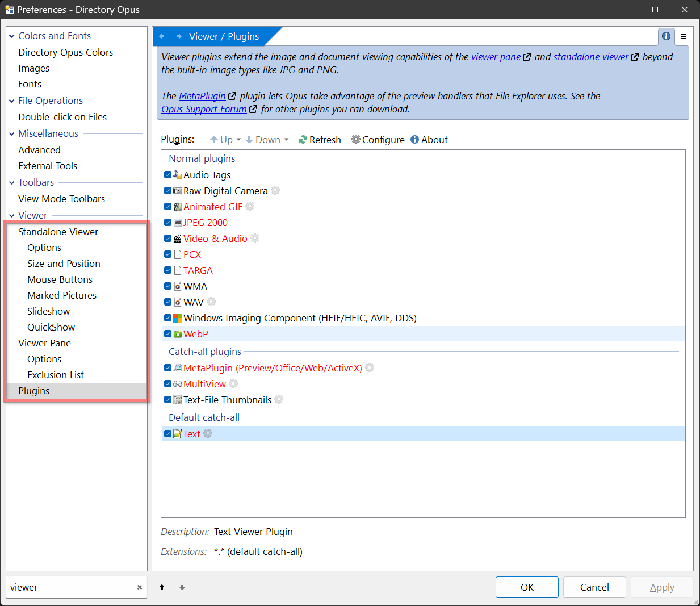Image resolution: width=700 pixels, height=606 pixels.
Task: Toggle the info panel icon at top right
Action: click(x=666, y=36)
